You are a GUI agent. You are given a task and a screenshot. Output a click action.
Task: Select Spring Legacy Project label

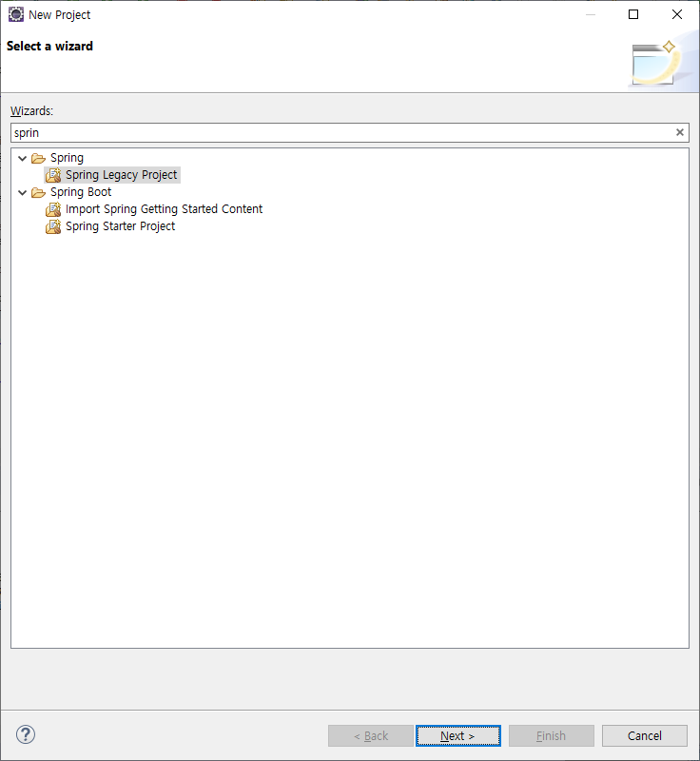(x=122, y=175)
